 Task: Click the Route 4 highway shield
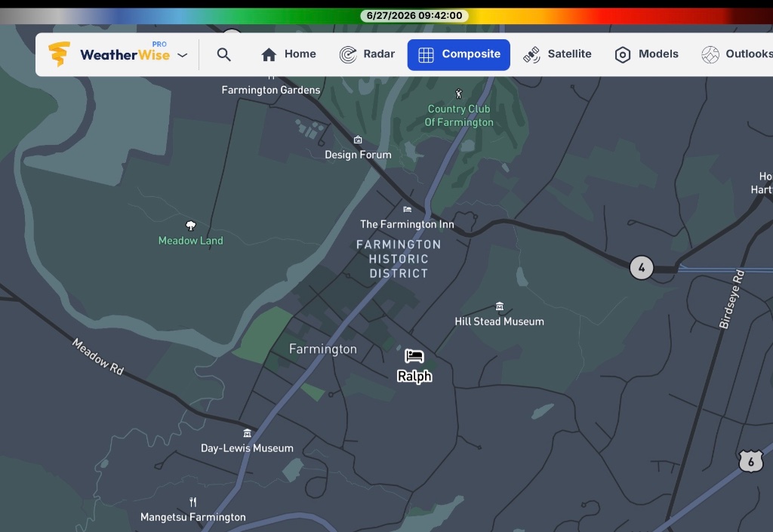click(642, 268)
